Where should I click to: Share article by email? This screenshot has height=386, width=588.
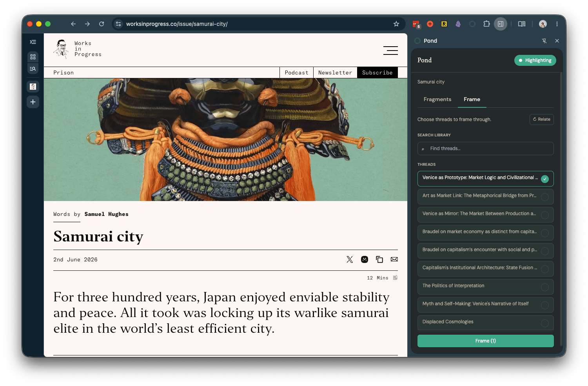click(x=394, y=259)
